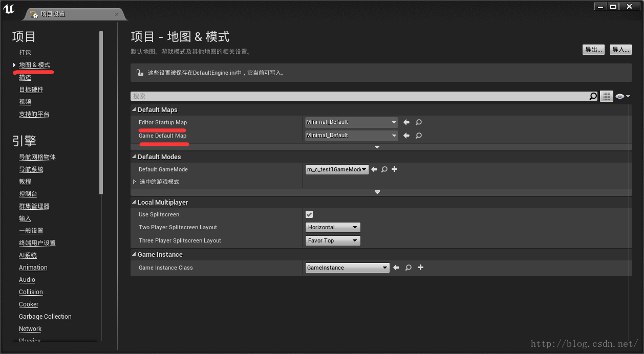This screenshot has width=644, height=354.
Task: Open Cooker engine settings
Action: click(29, 304)
